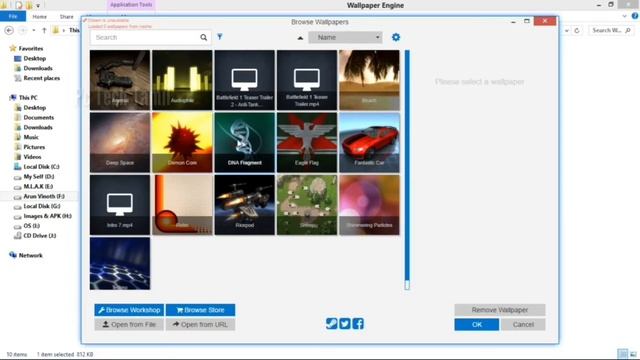This screenshot has width=640, height=360.
Task: Click the Remove Wallpaper button
Action: click(500, 310)
